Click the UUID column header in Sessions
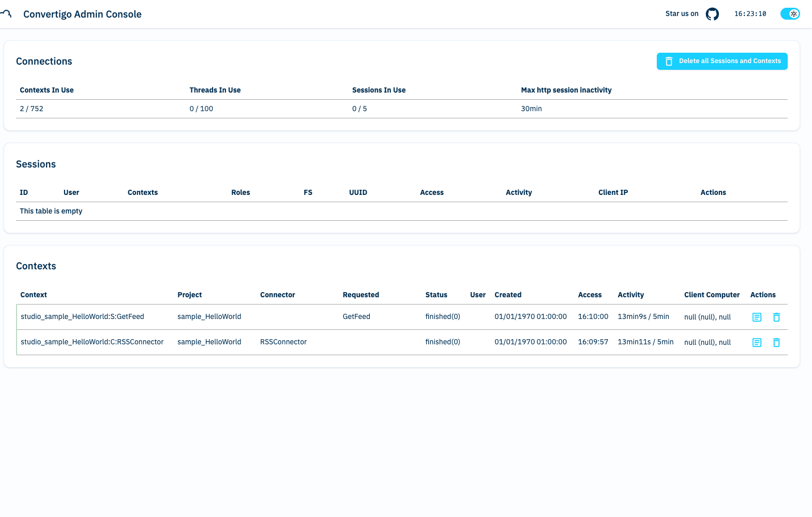812x517 pixels. click(x=358, y=192)
